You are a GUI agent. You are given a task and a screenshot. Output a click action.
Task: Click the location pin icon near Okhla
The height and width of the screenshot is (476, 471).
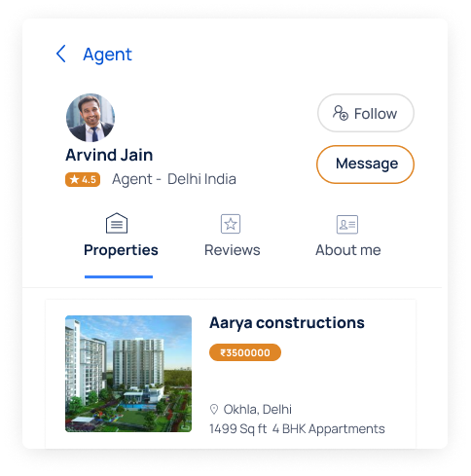(214, 409)
